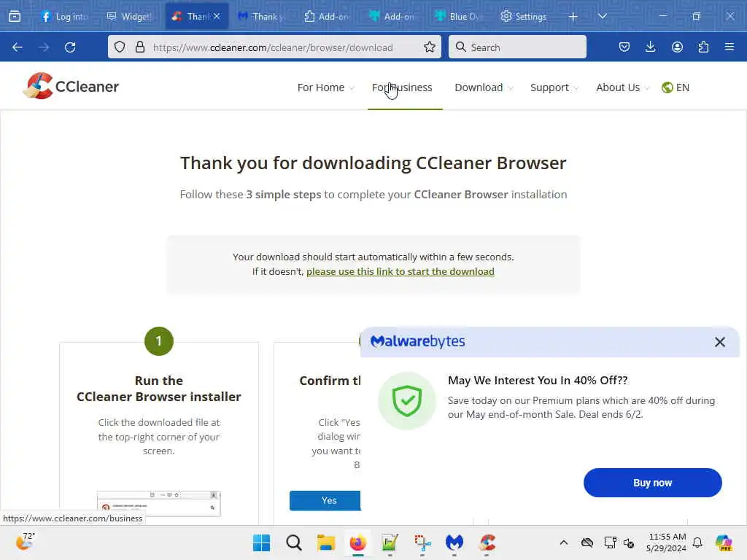Open the Firefox hamburger menu
The height and width of the screenshot is (560, 747).
click(729, 47)
